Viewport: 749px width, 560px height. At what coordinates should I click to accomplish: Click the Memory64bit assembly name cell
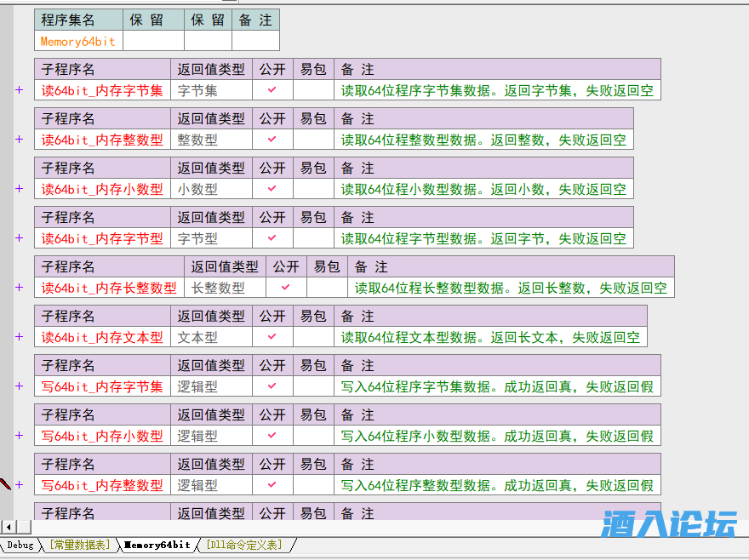pos(78,41)
